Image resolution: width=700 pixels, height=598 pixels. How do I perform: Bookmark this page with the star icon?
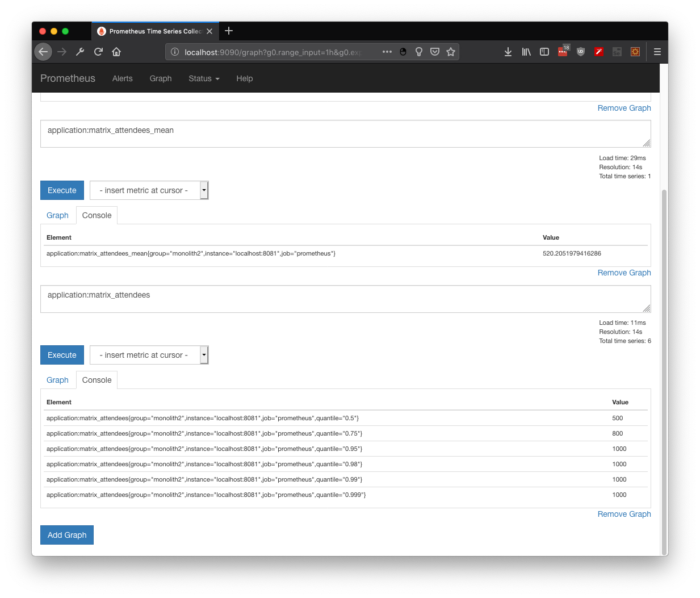451,52
